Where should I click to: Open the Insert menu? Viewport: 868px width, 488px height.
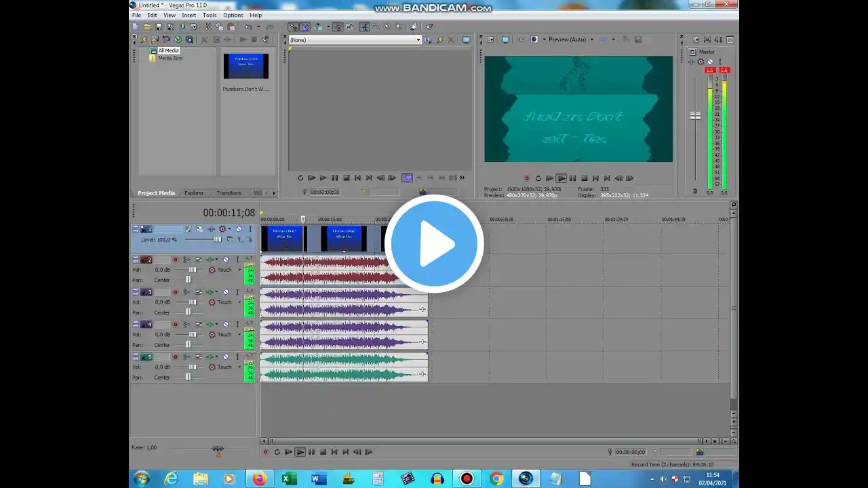point(189,15)
